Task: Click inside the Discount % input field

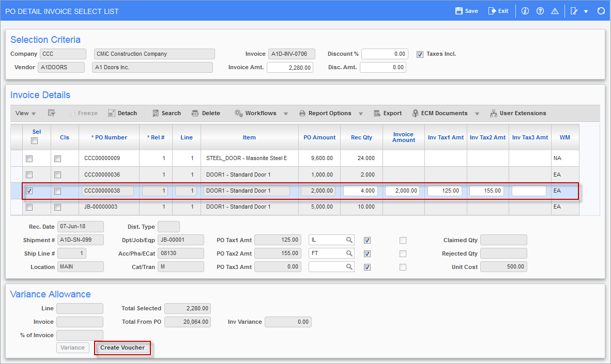Action: 384,54
